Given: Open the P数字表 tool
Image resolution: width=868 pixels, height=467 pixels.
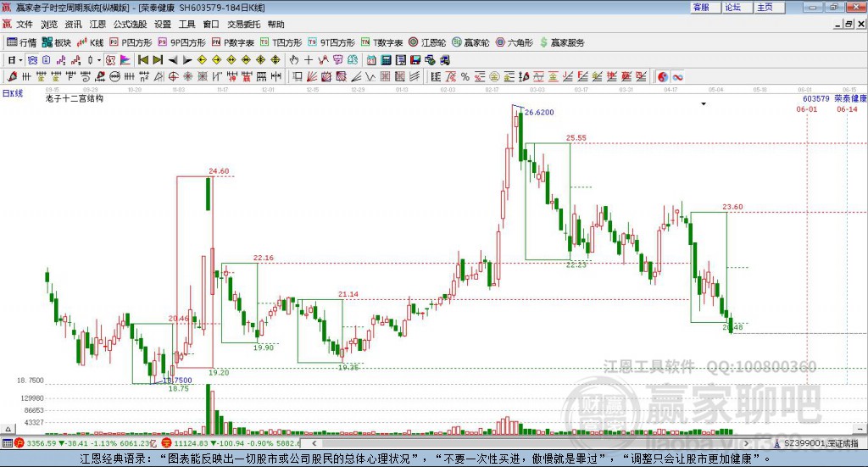Looking at the screenshot, I should click(x=233, y=42).
